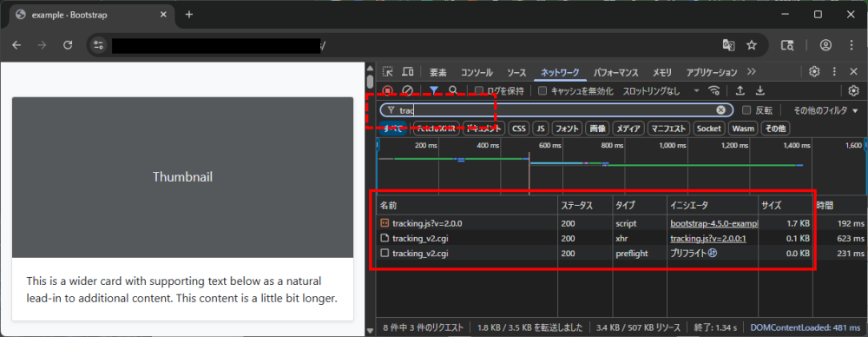Viewport: 868px width, 337px height.
Task: Toggle the network filter funnel icon
Action: click(x=434, y=90)
